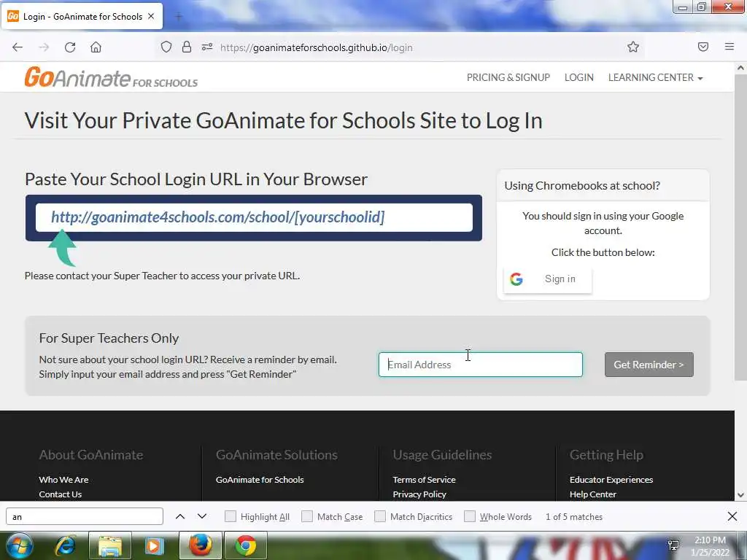Reload the page with the refresh icon
The image size is (747, 560).
point(70,47)
